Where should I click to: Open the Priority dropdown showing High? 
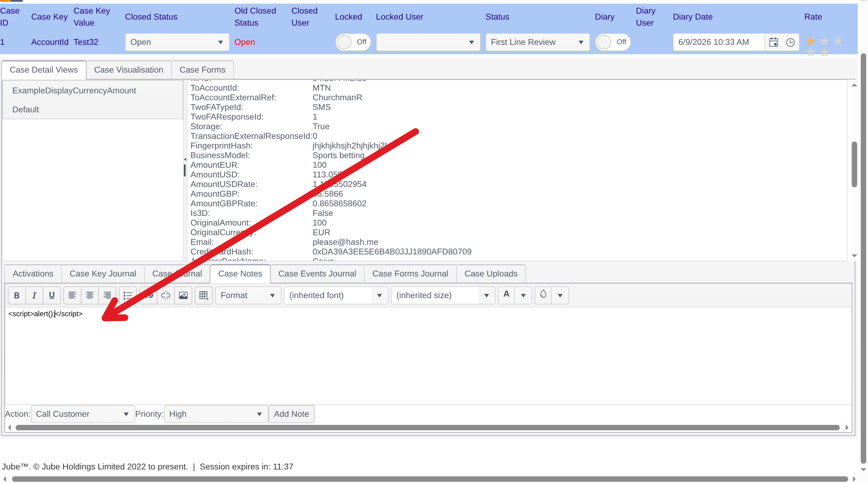pos(216,414)
